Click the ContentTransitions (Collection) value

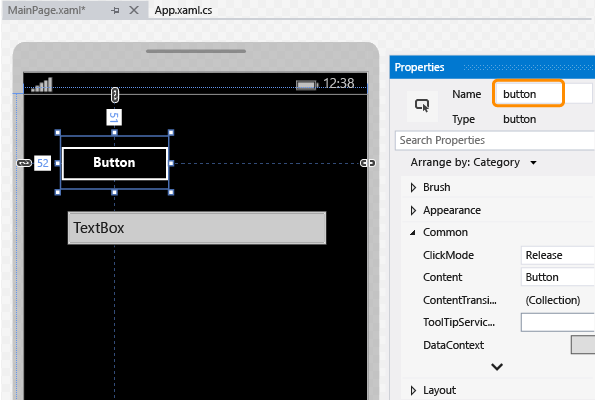tap(552, 300)
